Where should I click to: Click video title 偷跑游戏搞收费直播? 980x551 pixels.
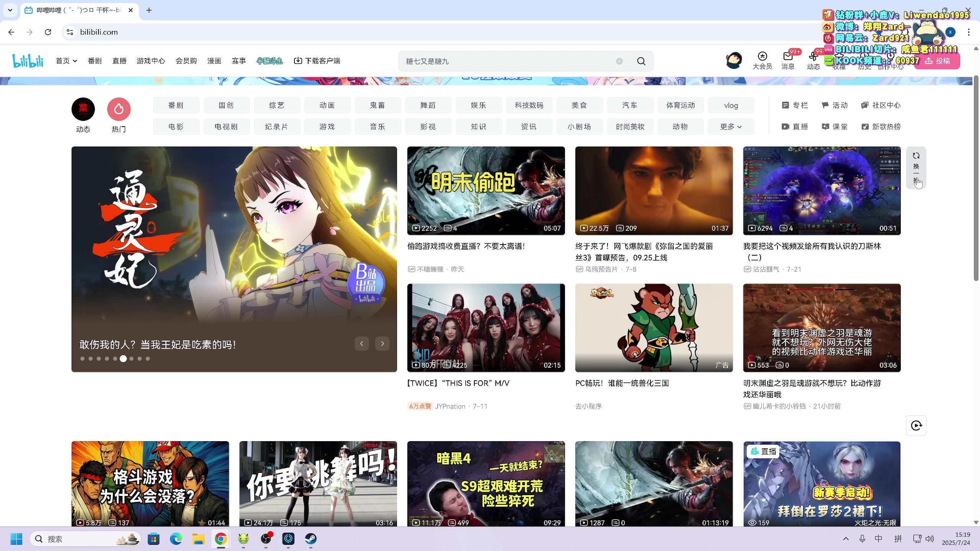pos(466,246)
